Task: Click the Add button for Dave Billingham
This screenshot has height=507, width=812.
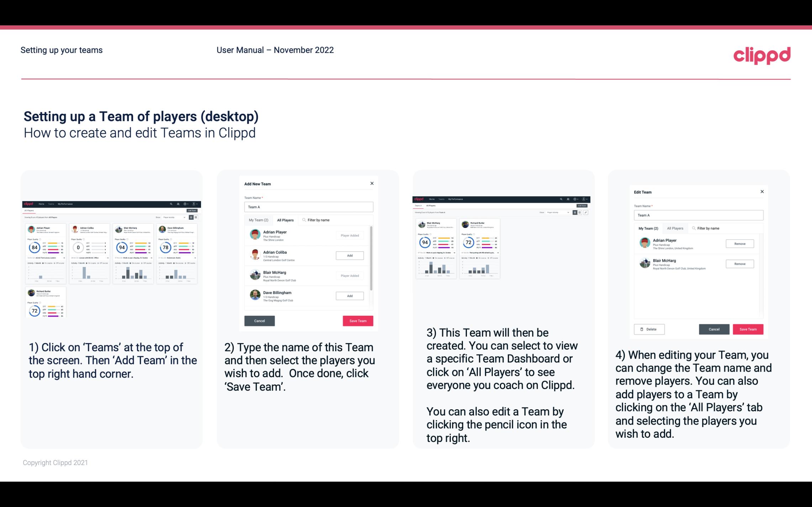Action: tap(349, 296)
